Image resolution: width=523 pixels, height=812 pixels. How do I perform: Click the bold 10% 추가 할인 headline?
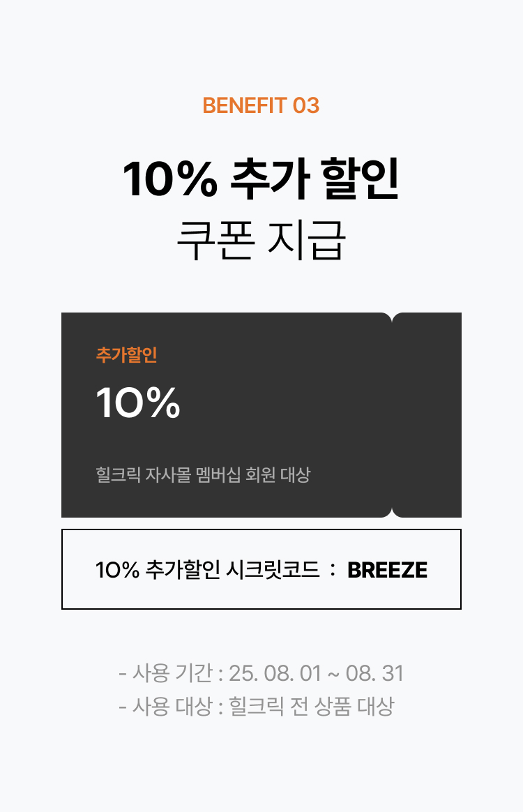261,179
